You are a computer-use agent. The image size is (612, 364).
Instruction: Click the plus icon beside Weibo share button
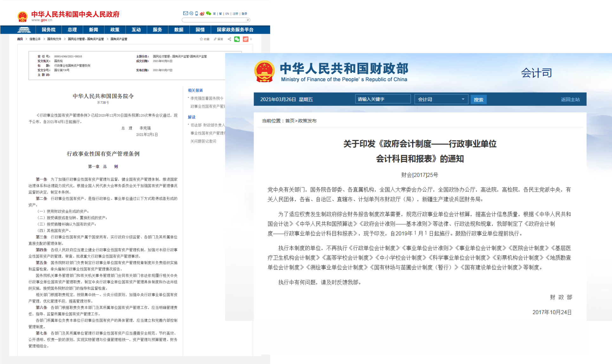[251, 39]
